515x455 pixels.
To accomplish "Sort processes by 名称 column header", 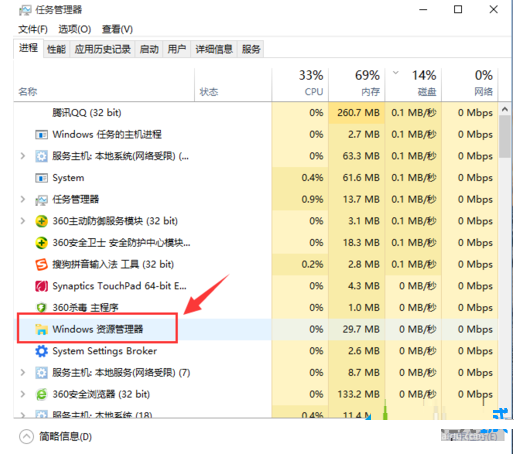I will point(104,85).
